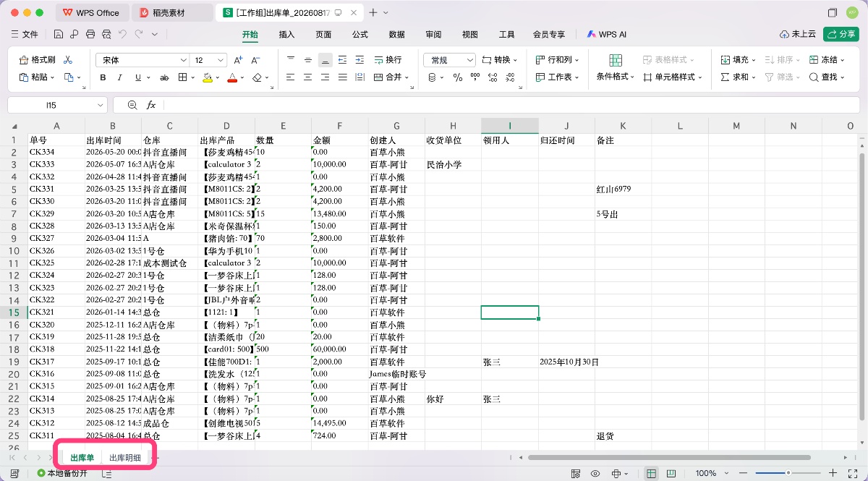Toggle Underline formatting

137,77
